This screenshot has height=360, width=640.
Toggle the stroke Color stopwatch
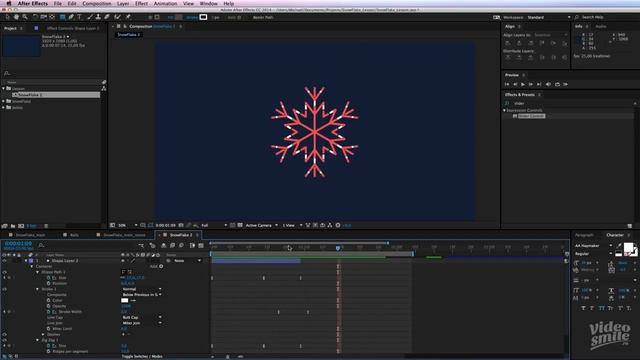[49, 300]
